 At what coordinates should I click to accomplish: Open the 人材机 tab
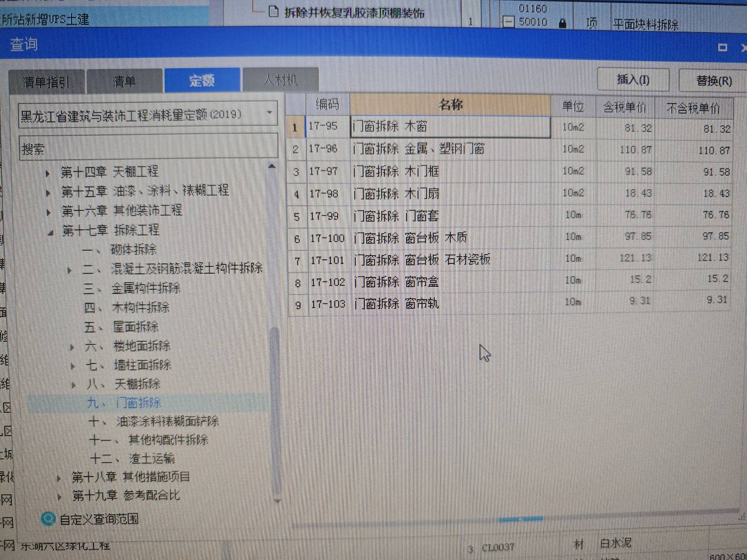280,80
